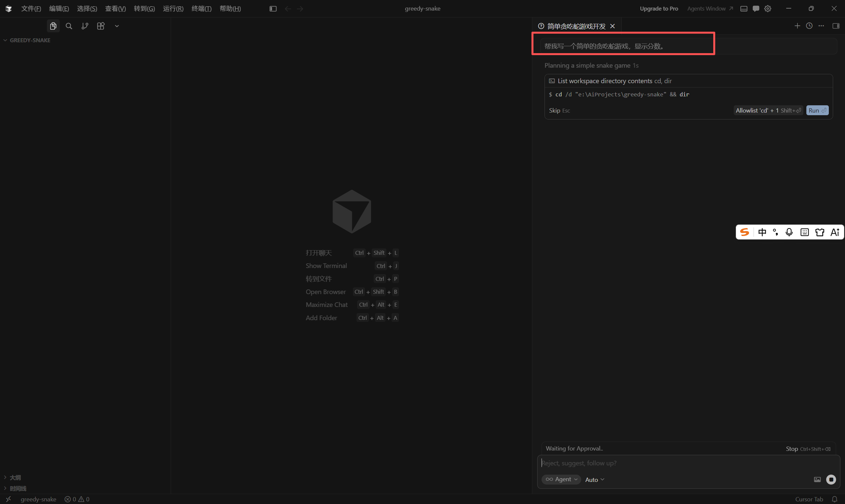This screenshot has width=845, height=504.
Task: Click Upgrade to Pro link
Action: [x=658, y=9]
